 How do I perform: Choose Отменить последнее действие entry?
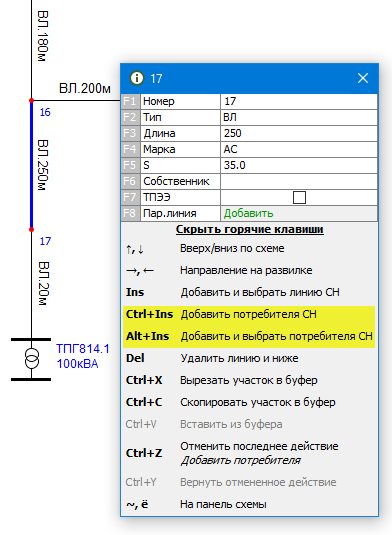tap(249, 453)
